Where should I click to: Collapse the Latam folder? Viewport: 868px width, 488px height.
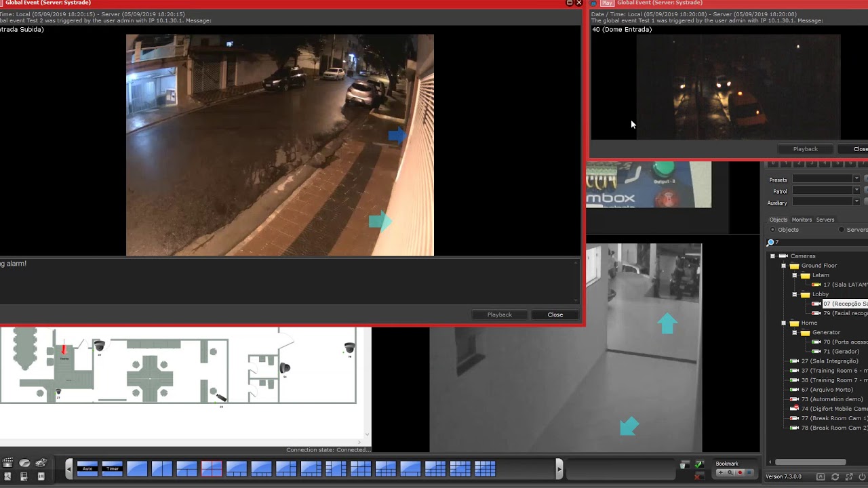pyautogui.click(x=794, y=275)
